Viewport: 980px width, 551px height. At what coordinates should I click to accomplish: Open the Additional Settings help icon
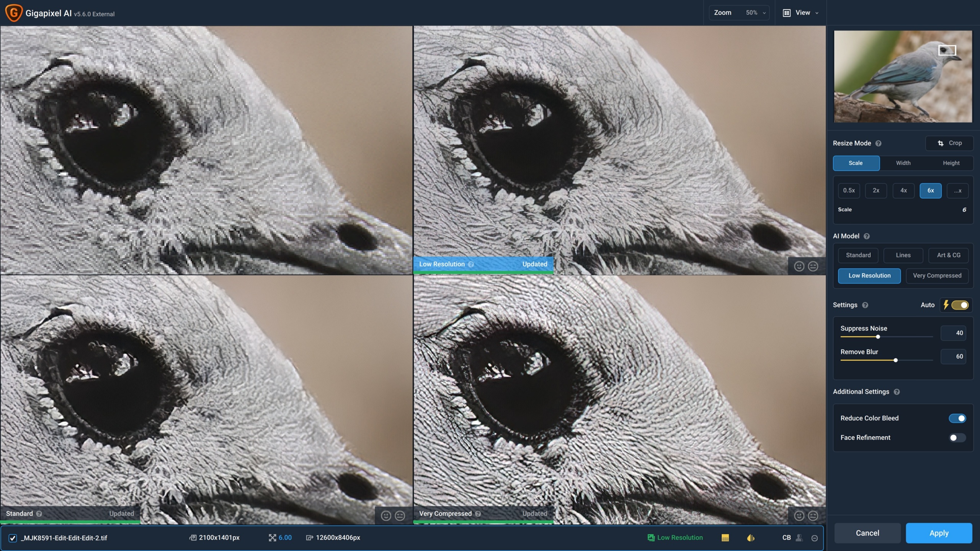pyautogui.click(x=897, y=392)
